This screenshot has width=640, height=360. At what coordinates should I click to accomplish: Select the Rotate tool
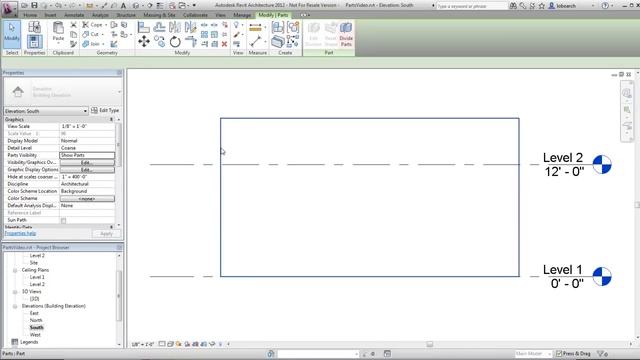175,42
